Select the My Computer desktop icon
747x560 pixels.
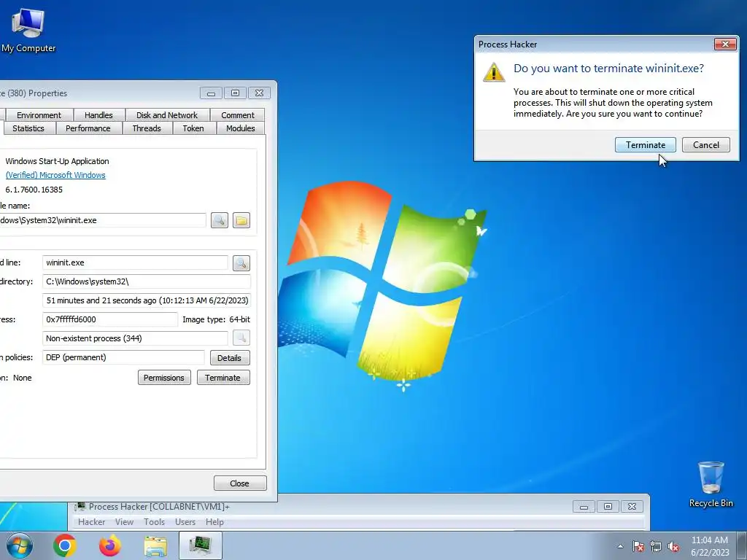[28, 30]
